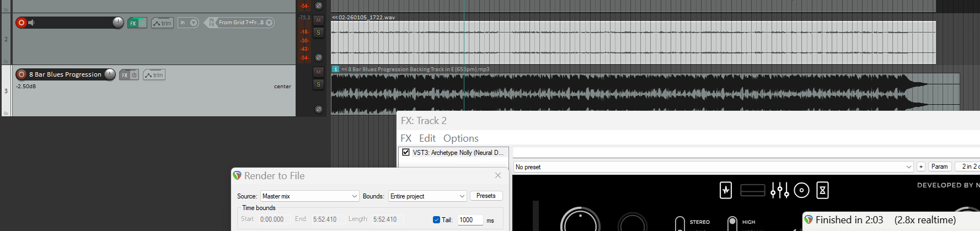
Task: Open FX chain of 8 Bar Blues Progression track
Action: click(x=125, y=75)
